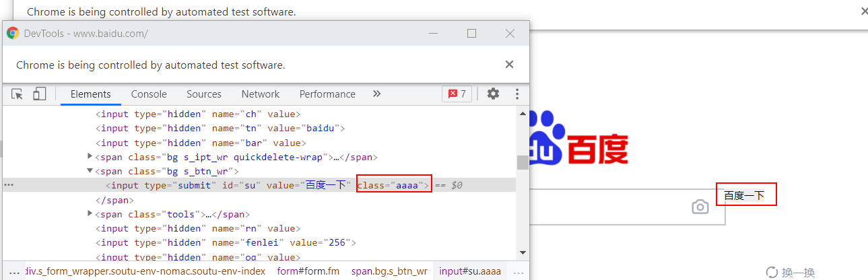Toggle the device toolbar icon
This screenshot has height=280, width=868.
pos(39,94)
